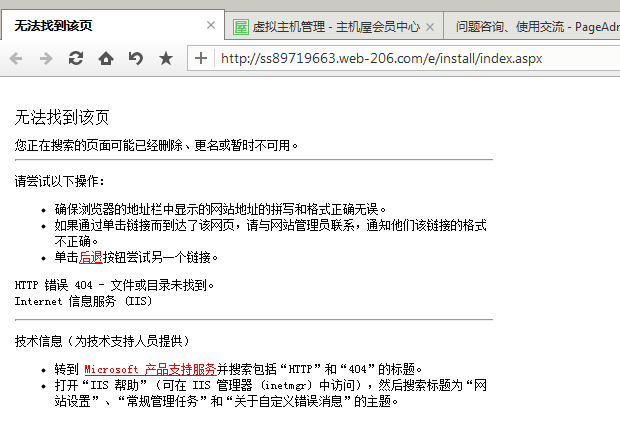Screen dimensions: 620x447
Task: Close the 无法找到该页 tab
Action: coord(211,26)
